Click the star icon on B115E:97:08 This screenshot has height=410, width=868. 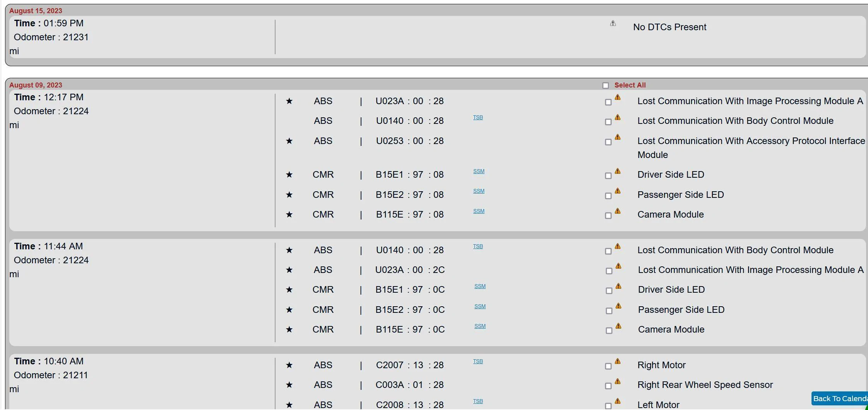[x=289, y=214]
